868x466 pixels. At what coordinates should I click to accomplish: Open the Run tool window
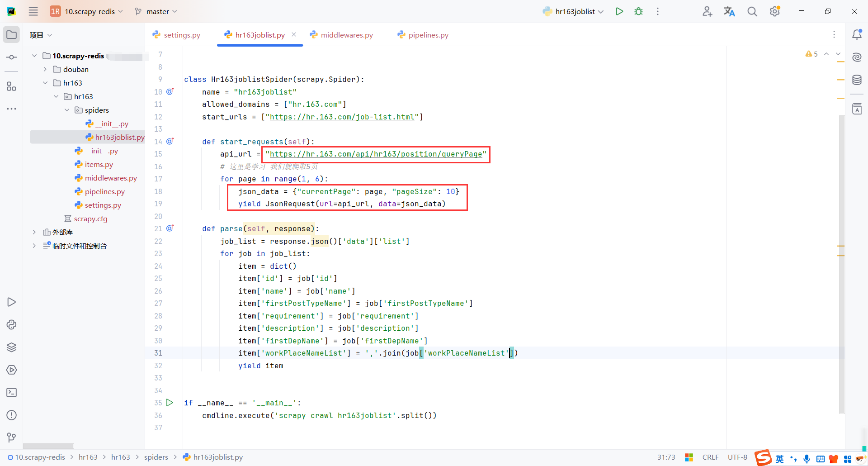point(12,302)
